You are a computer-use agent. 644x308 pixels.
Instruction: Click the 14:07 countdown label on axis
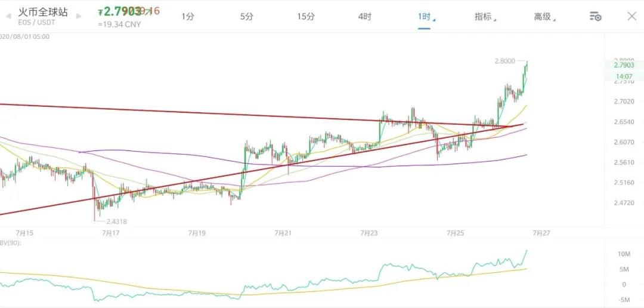tap(623, 76)
